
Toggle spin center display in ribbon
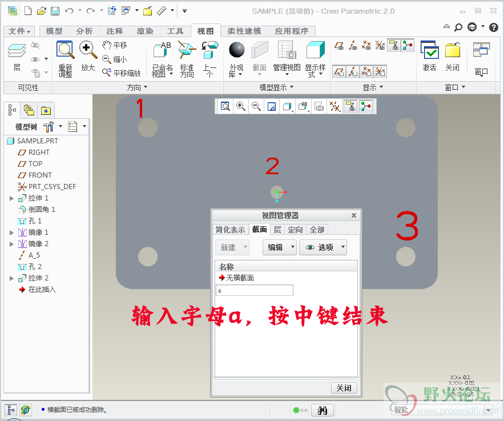tap(408, 45)
